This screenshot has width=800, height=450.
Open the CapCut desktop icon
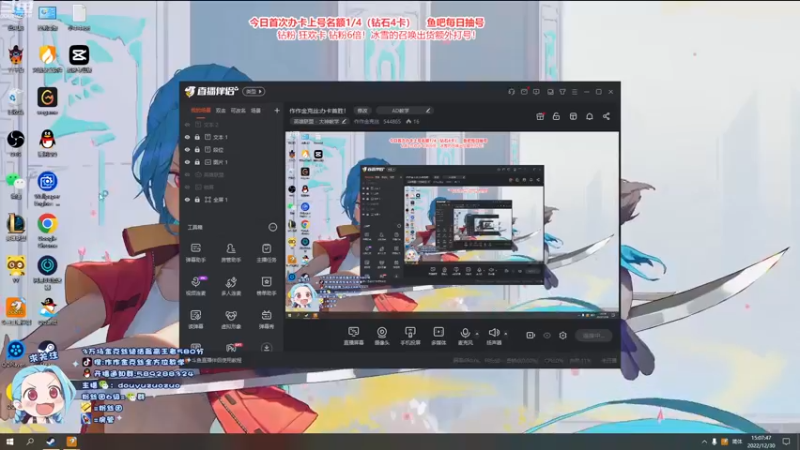pos(79,59)
